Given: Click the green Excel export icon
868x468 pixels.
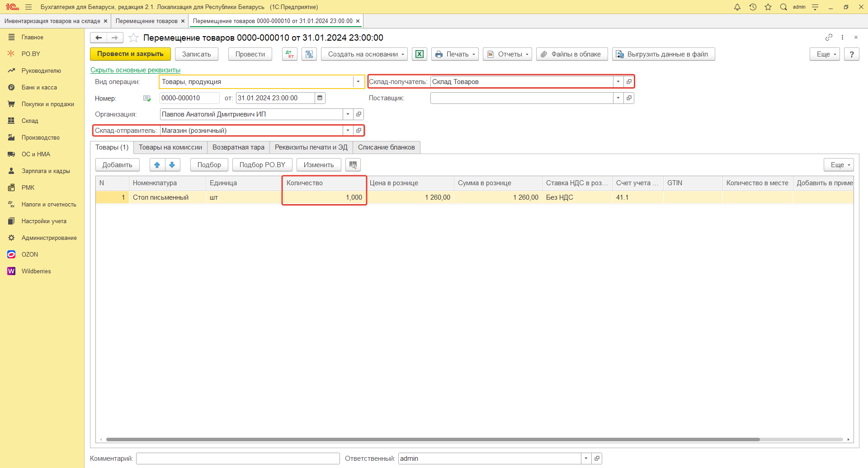Looking at the screenshot, I should tap(420, 54).
